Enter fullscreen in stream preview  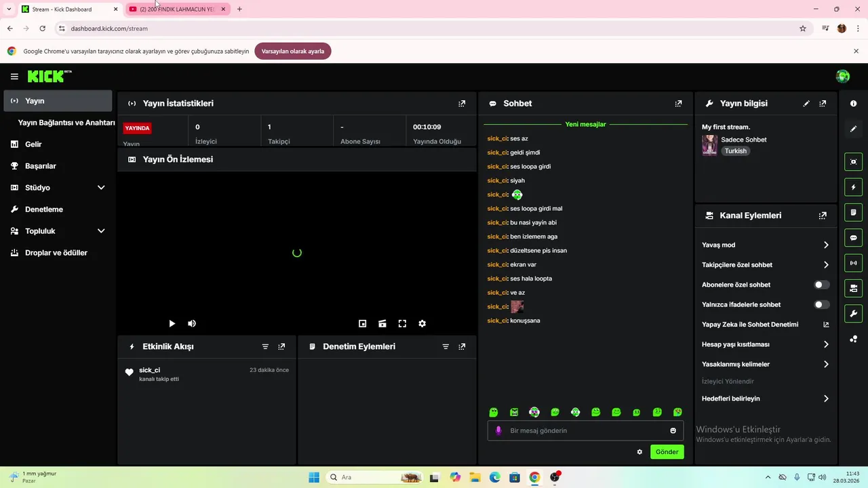coord(402,324)
